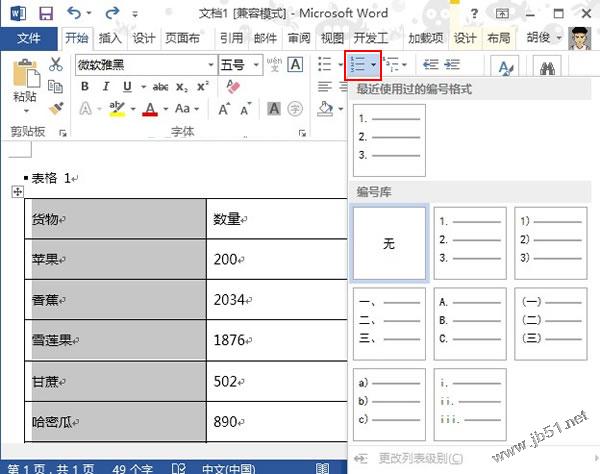Open the numbering list dropdown arrow

pyautogui.click(x=373, y=65)
